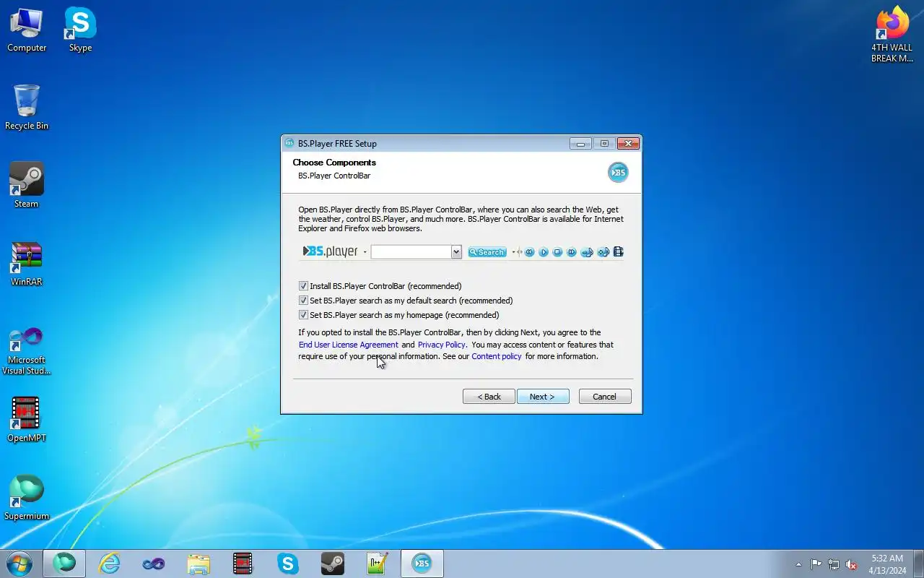Continue setup with the Next button
This screenshot has height=578, width=924.
543,397
